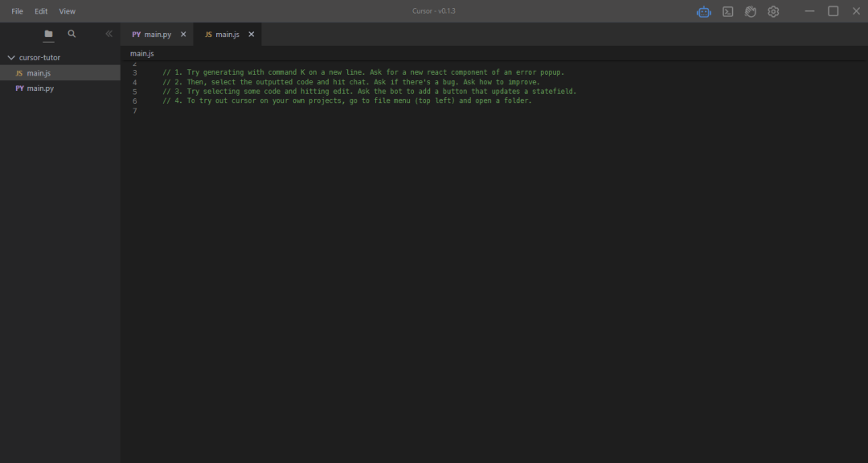
Task: Open the settings gear icon
Action: pos(773,11)
